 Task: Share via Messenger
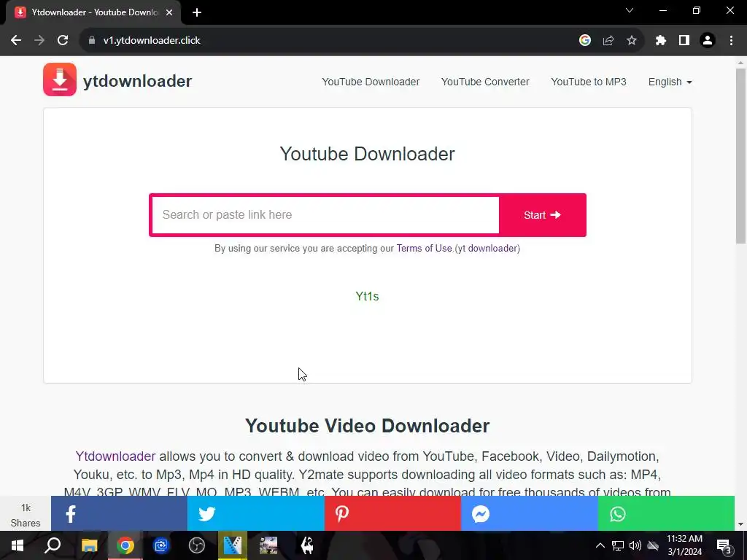point(530,514)
